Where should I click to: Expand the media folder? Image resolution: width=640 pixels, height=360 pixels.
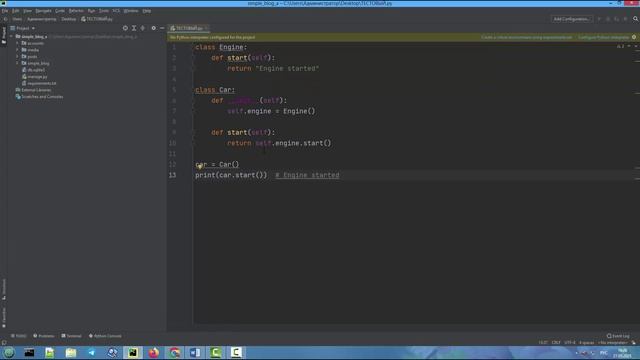(x=18, y=50)
